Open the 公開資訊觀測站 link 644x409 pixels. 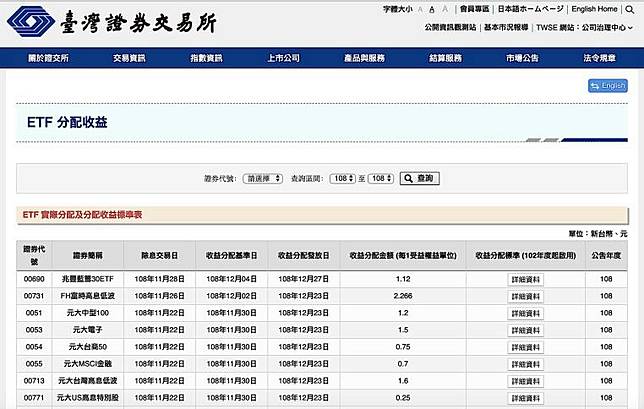[450, 28]
